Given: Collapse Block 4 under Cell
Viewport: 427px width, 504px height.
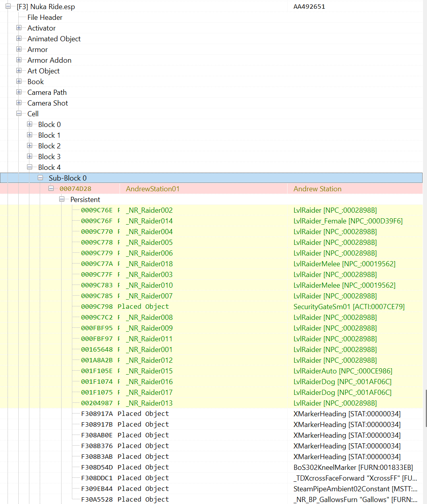Looking at the screenshot, I should pos(29,167).
